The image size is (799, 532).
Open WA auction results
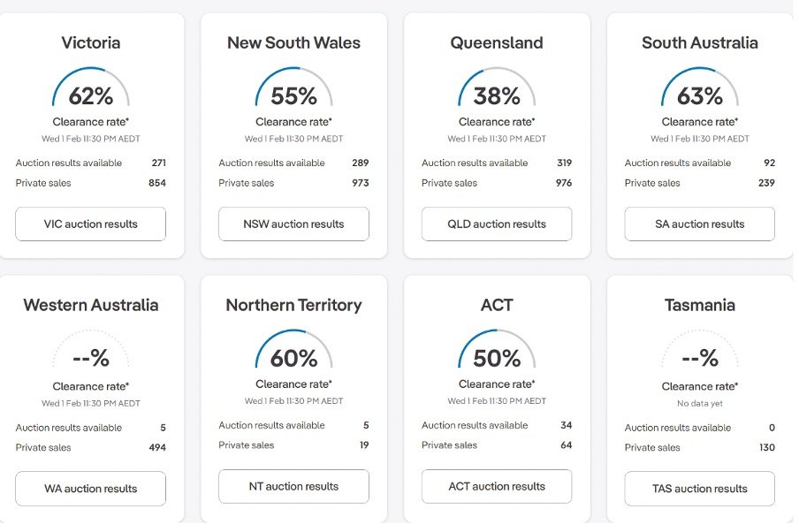(91, 488)
